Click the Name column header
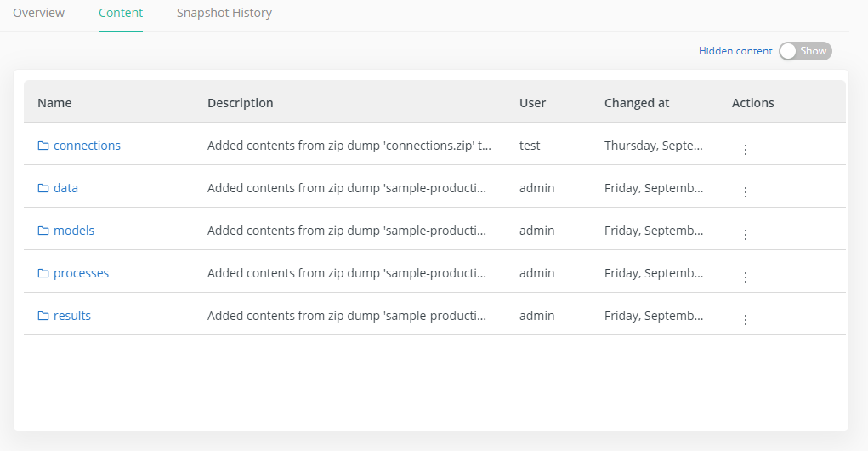The width and height of the screenshot is (868, 451). click(54, 103)
